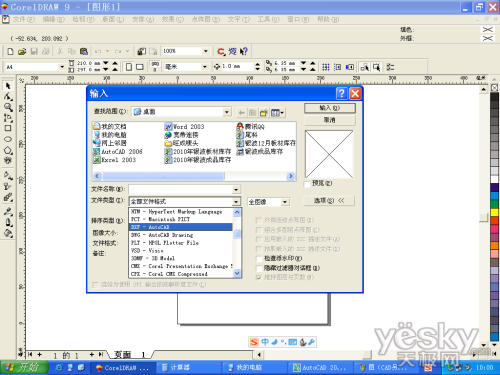
Task: Pick the yellow swatch in color palette
Action: [x=494, y=212]
